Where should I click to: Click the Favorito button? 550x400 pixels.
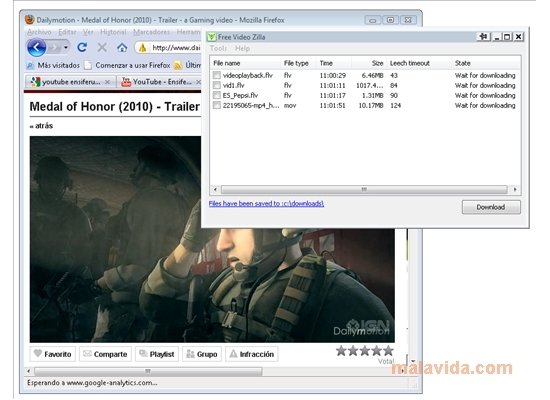pyautogui.click(x=53, y=354)
